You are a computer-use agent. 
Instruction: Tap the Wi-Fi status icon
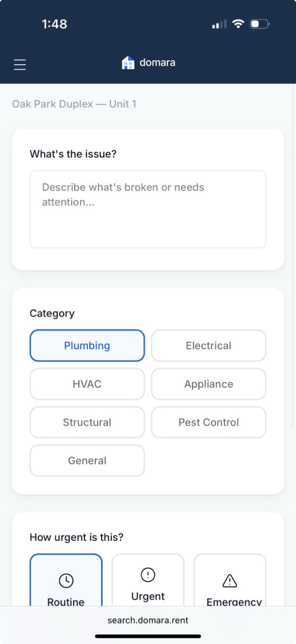click(x=238, y=23)
